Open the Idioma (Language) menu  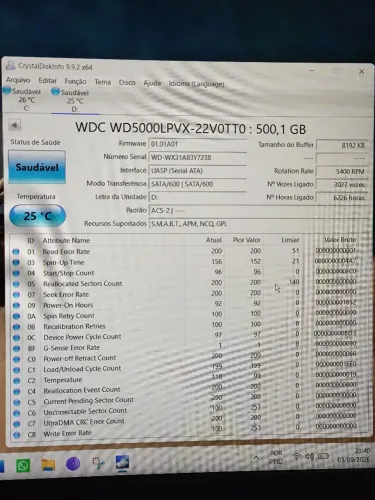tap(196, 84)
